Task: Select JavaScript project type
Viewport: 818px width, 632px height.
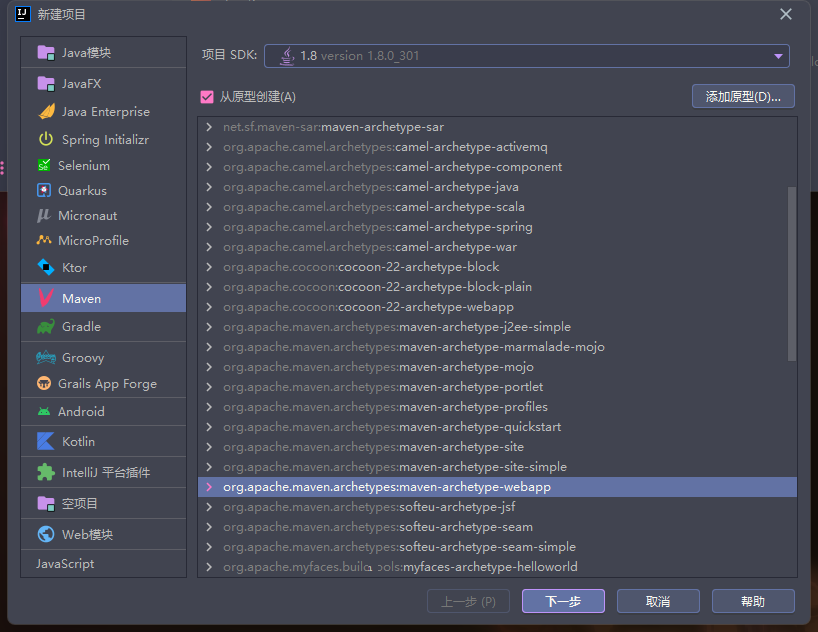Action: point(65,564)
